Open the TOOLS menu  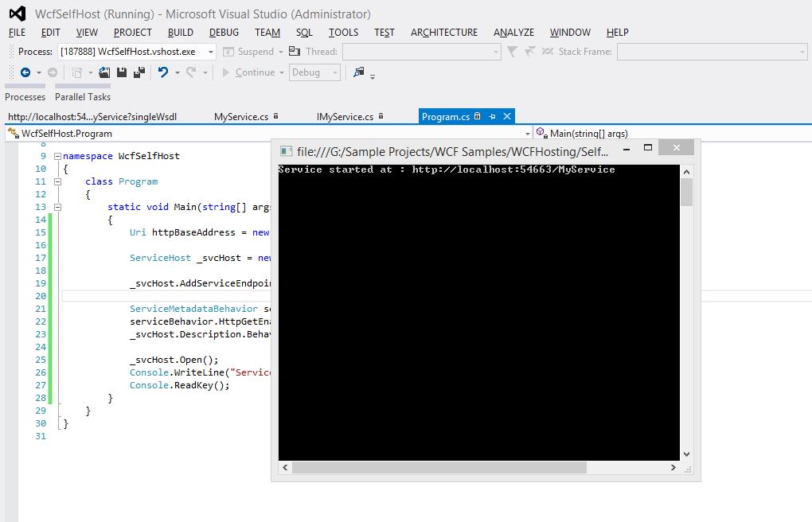pyautogui.click(x=343, y=32)
